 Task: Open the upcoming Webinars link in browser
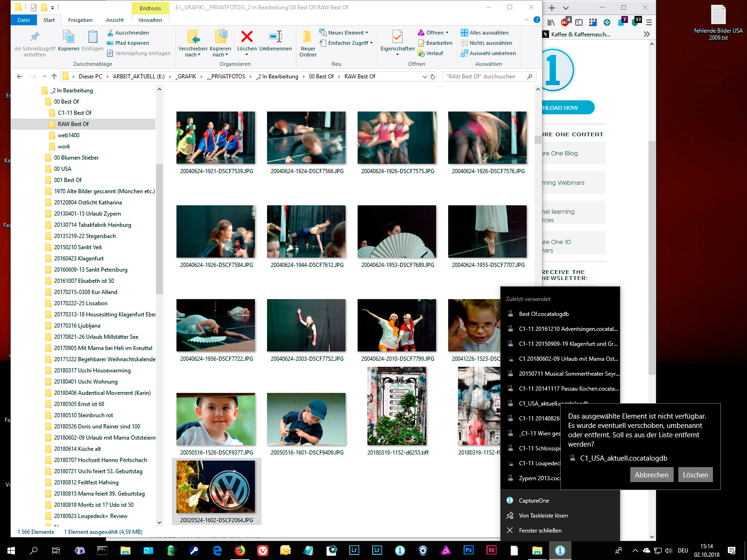click(x=563, y=182)
